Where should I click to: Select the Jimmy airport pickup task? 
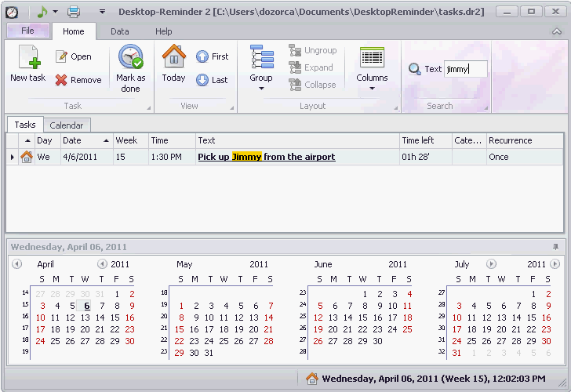(266, 157)
